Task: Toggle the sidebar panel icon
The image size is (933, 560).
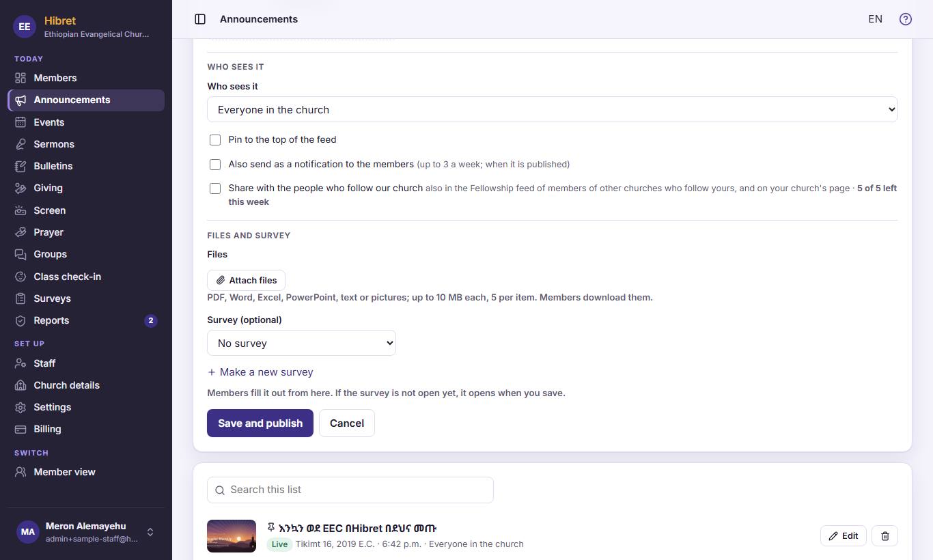Action: pos(200,19)
